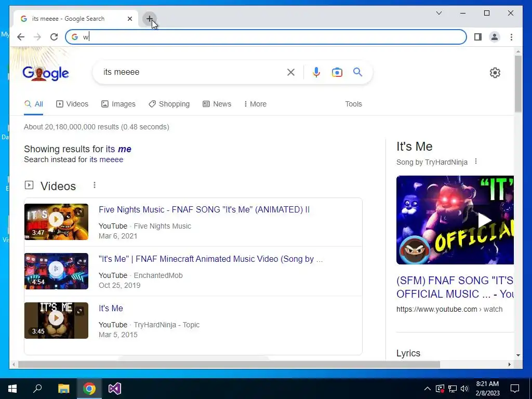Click the forward navigation arrow
Screen dimensions: 532x399
pos(37,37)
